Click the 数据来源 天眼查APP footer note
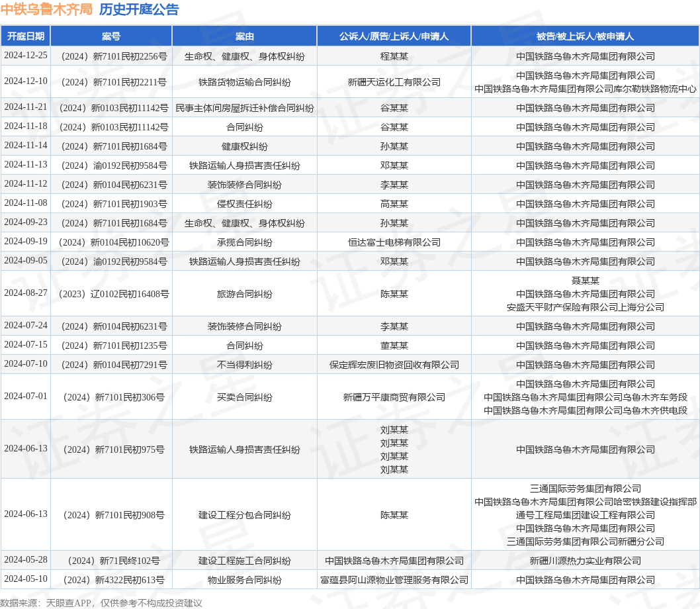700x609 pixels. click(101, 603)
